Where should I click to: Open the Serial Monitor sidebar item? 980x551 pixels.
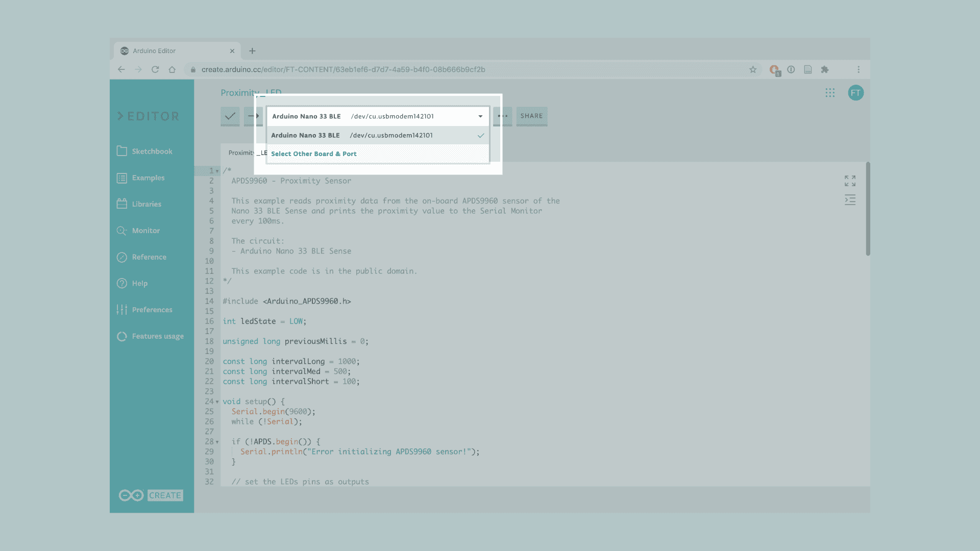[x=145, y=231]
